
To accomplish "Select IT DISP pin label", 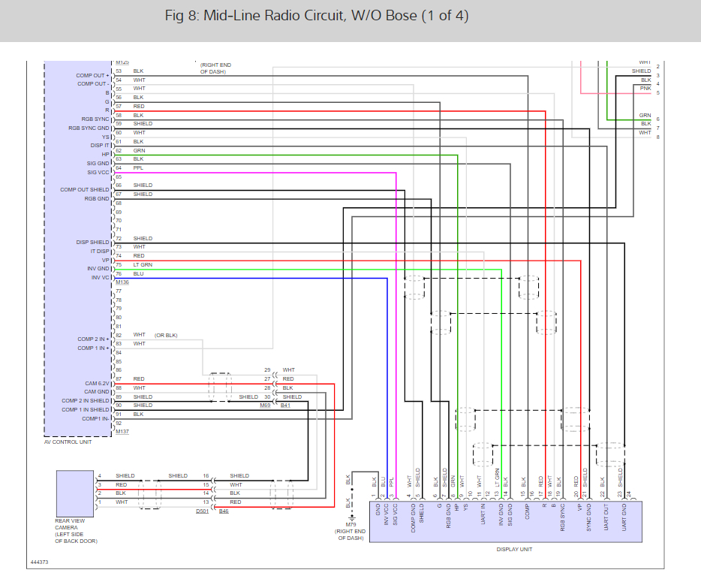I will 100,252.
